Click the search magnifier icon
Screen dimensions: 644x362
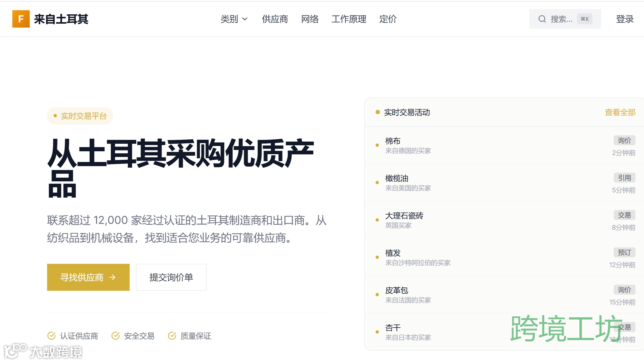tap(542, 19)
